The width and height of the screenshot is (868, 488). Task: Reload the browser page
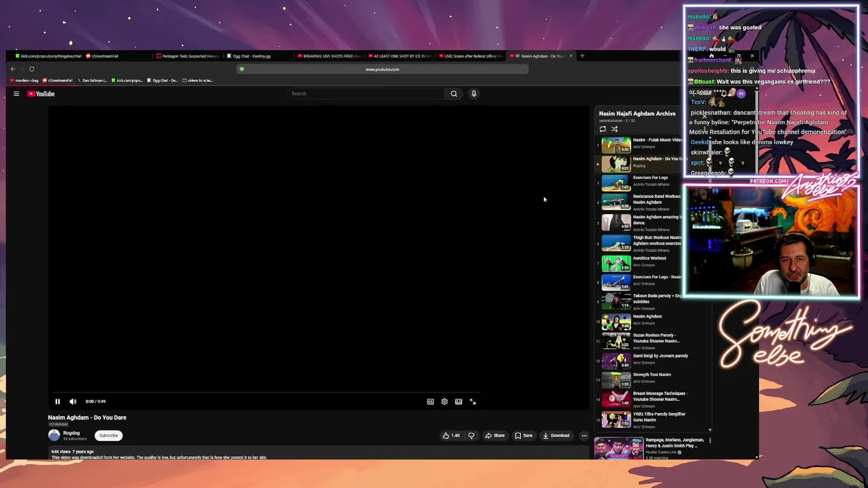[x=31, y=69]
